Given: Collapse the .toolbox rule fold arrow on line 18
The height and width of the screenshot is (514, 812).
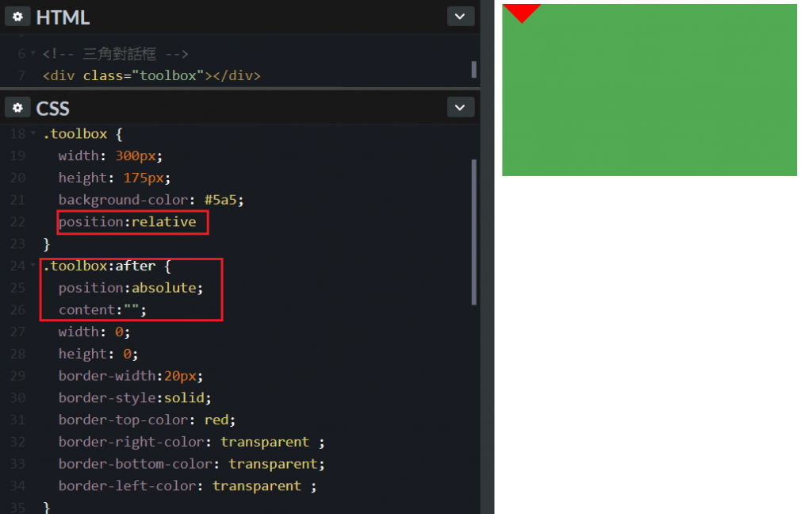Looking at the screenshot, I should [33, 134].
